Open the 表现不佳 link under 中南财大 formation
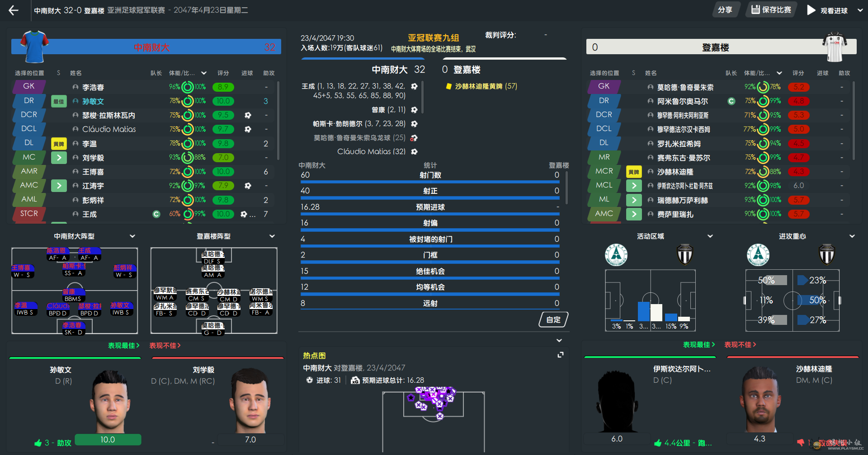The width and height of the screenshot is (868, 455). coord(165,346)
